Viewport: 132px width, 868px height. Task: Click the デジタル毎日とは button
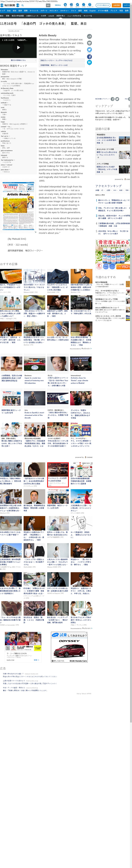(x=103, y=5)
